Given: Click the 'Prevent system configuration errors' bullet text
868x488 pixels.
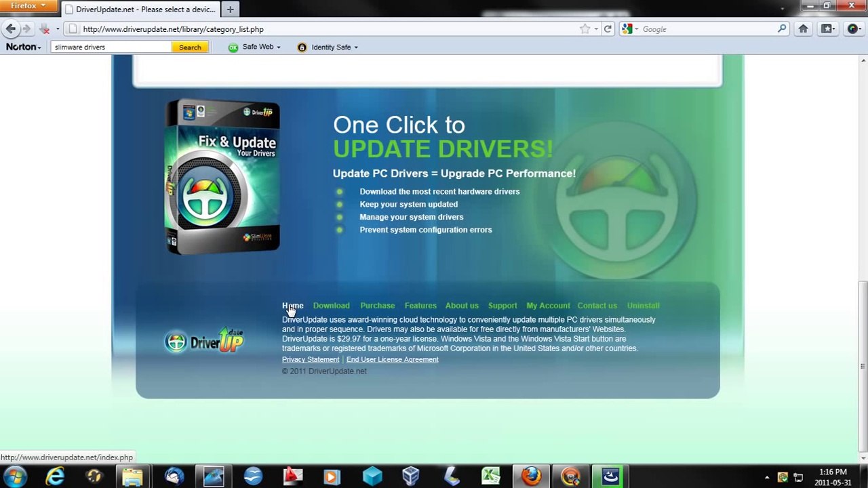Looking at the screenshot, I should [x=425, y=230].
